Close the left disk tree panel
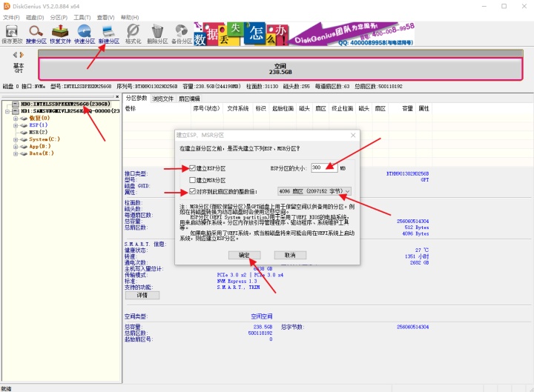 (x=117, y=97)
